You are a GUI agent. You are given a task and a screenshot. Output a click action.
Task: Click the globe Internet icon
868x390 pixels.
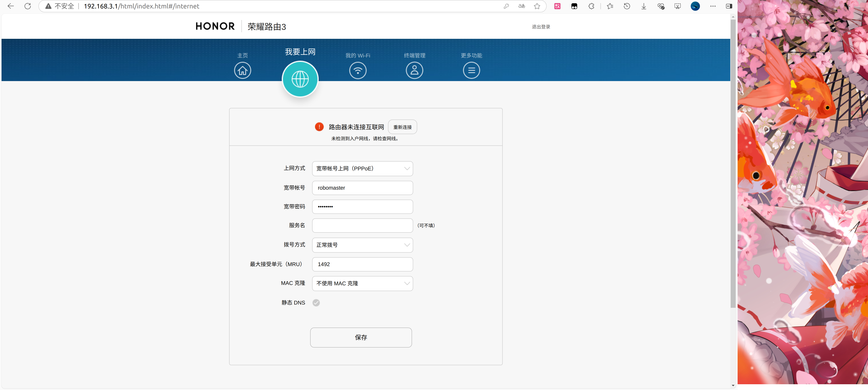coord(300,79)
